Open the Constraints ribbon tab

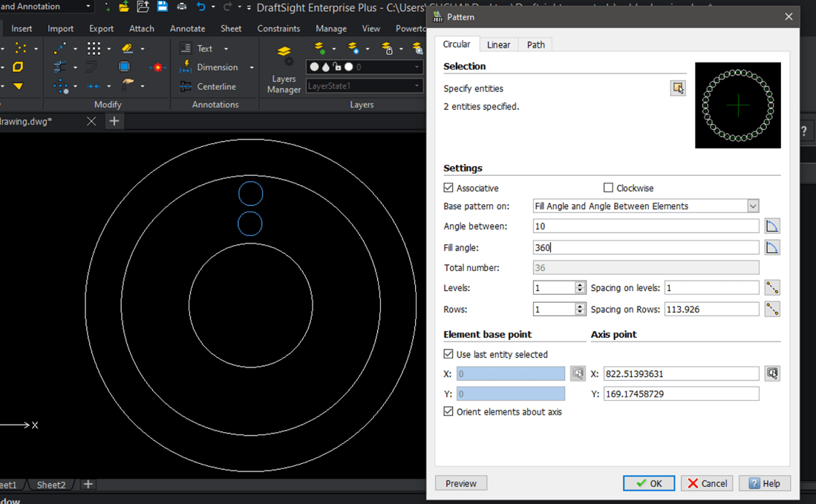point(278,28)
